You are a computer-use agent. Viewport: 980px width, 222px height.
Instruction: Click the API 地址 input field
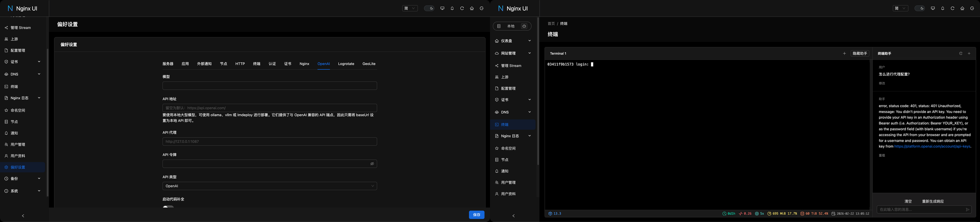[x=270, y=108]
